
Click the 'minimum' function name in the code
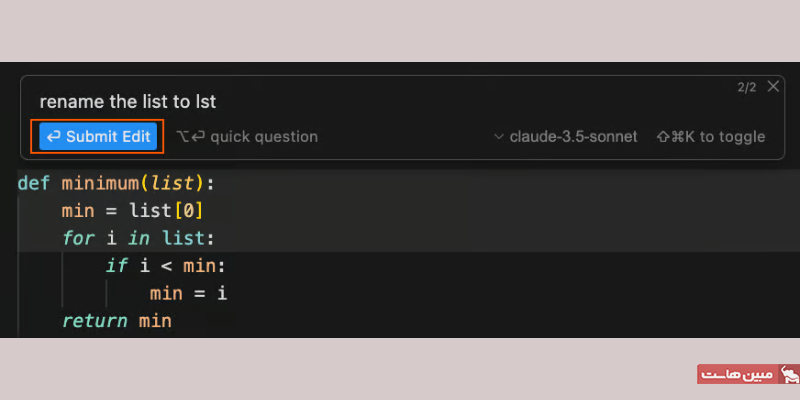[101, 183]
